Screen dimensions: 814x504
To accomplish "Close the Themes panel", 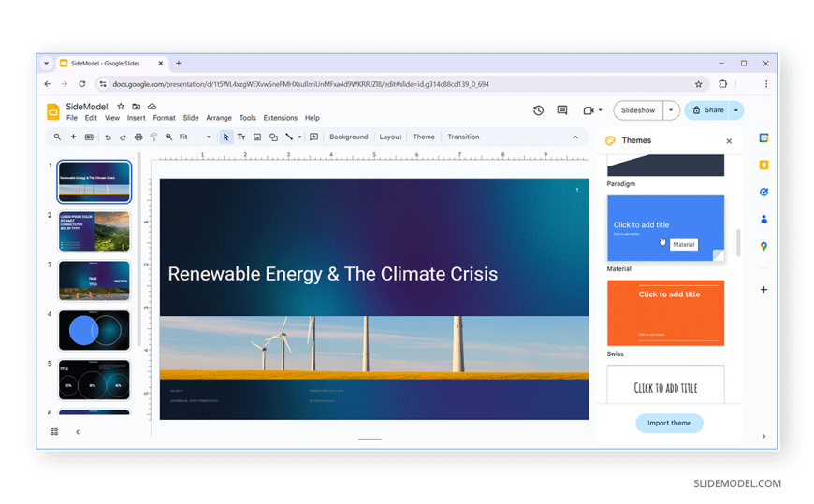I will (x=729, y=141).
